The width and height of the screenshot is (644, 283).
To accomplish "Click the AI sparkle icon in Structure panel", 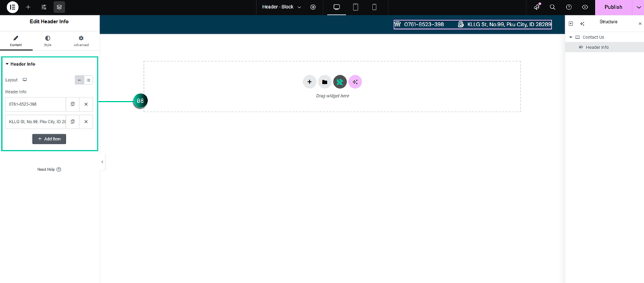I will [x=582, y=23].
